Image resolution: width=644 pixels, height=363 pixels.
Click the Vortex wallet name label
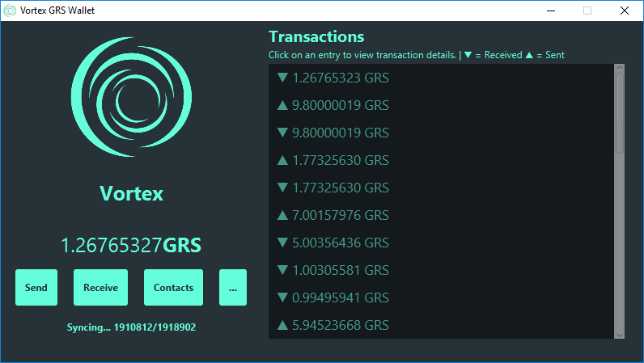(131, 193)
